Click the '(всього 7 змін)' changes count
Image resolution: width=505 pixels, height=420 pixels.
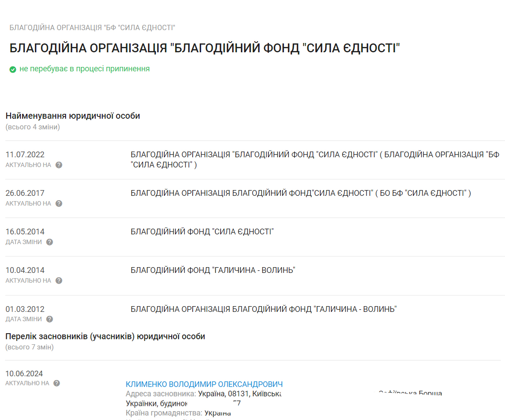29,347
